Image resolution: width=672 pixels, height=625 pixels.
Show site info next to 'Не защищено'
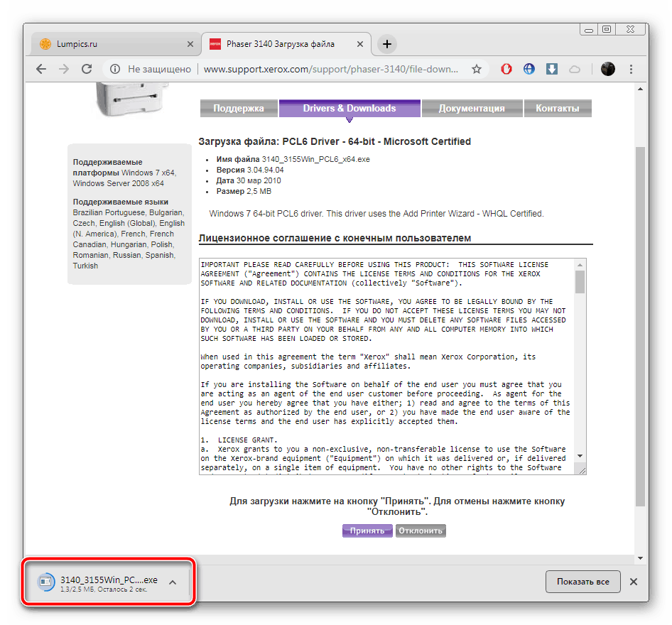coord(114,69)
